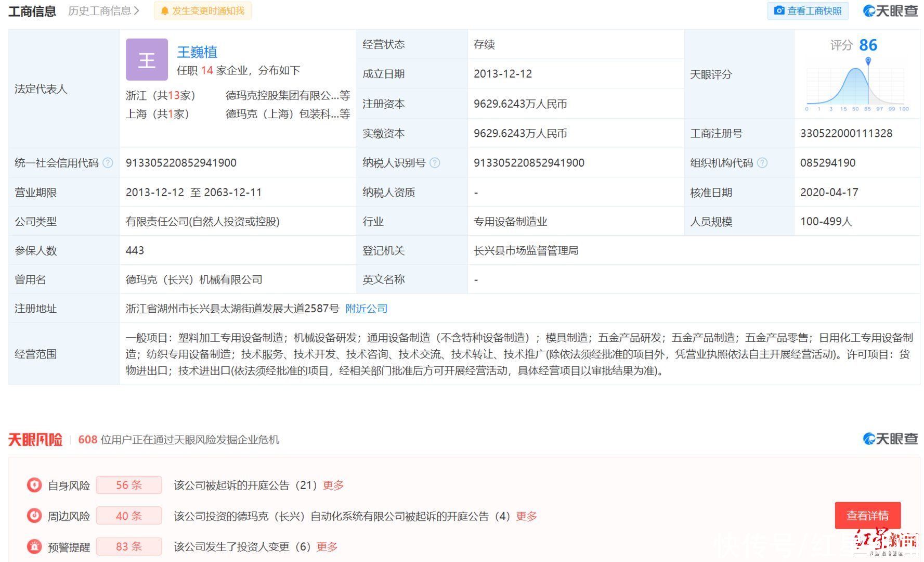The image size is (924, 562).
Task: Click red 查看详情 button
Action: (867, 516)
